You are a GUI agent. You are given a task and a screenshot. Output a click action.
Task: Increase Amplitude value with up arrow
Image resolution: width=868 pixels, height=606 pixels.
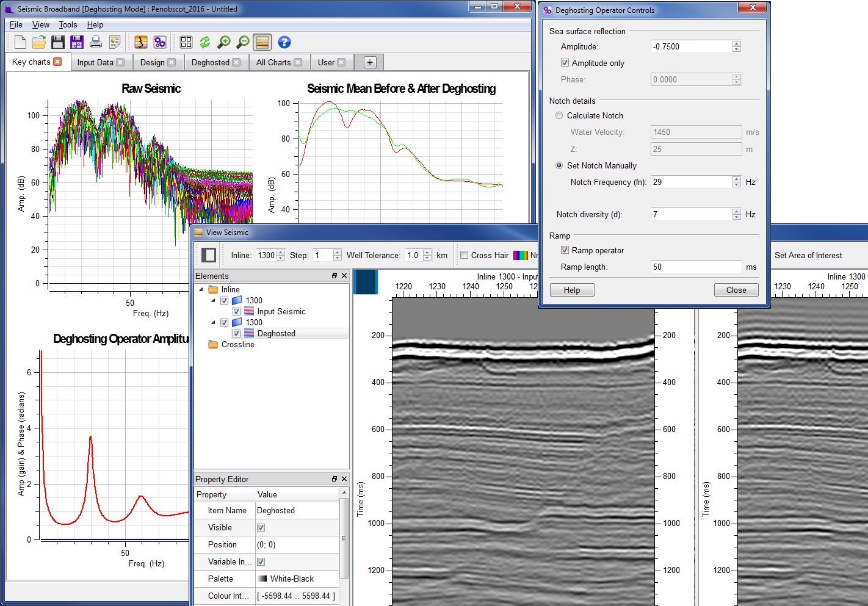[x=737, y=43]
